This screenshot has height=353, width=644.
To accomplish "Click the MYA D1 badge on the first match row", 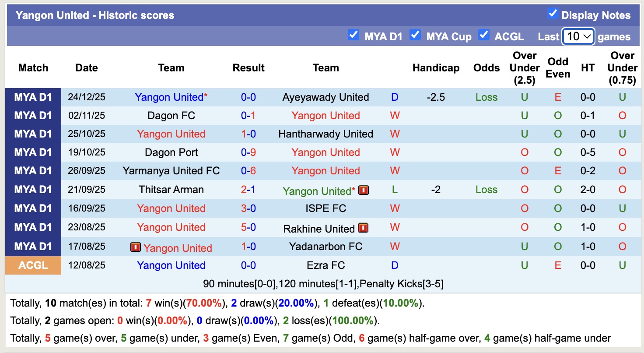I will click(x=33, y=97).
